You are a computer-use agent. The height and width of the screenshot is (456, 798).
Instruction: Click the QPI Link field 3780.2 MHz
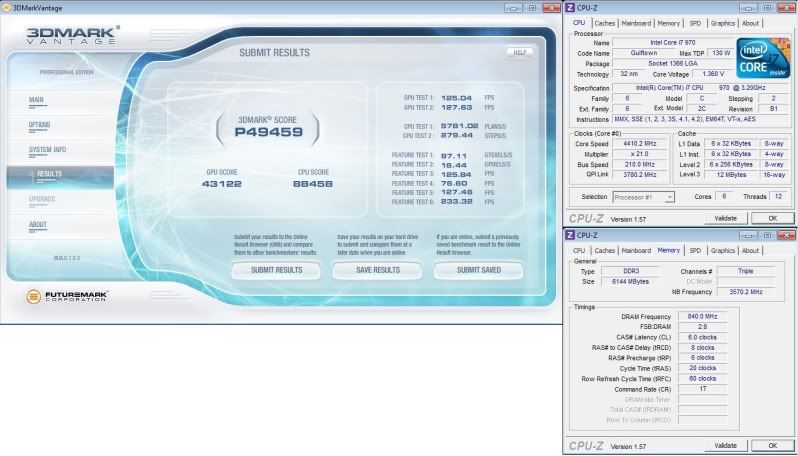click(x=640, y=175)
